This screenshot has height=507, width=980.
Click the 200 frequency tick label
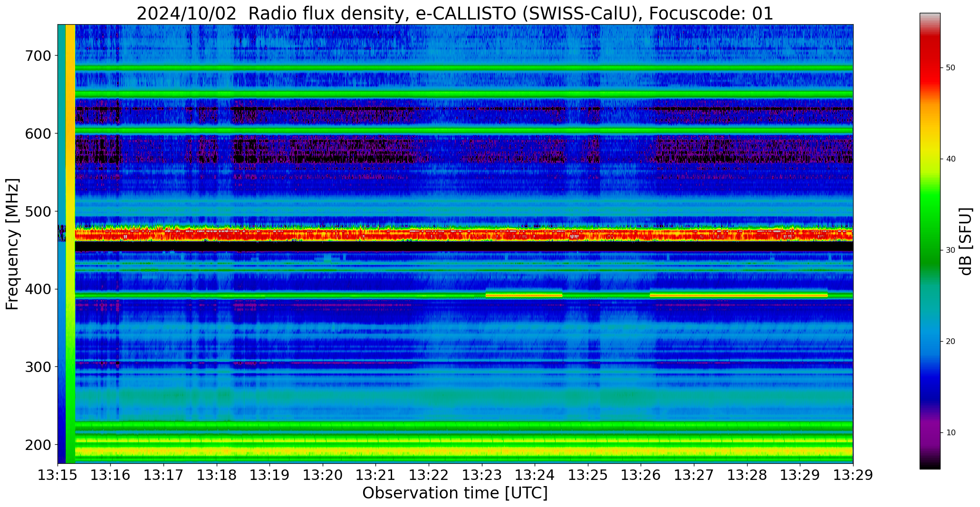click(38, 445)
